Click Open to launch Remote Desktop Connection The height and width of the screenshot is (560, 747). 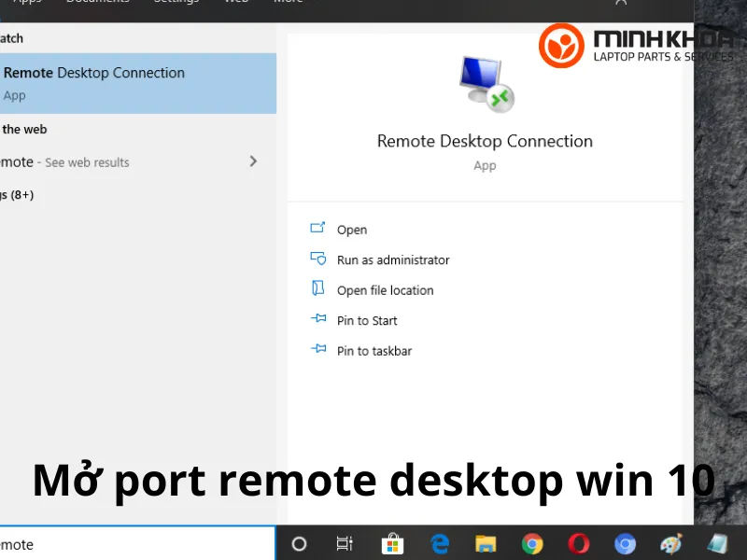(x=352, y=230)
